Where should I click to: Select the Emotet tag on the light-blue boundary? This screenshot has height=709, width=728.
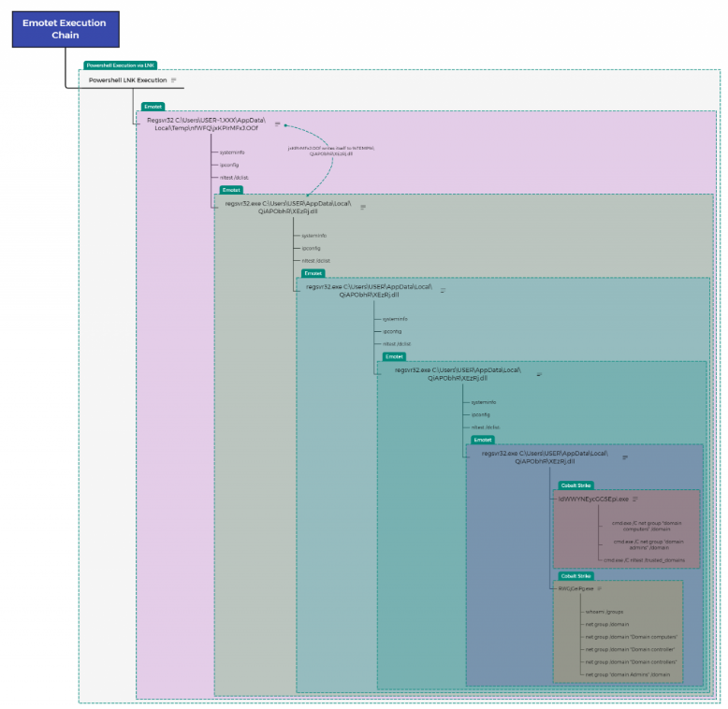click(313, 273)
